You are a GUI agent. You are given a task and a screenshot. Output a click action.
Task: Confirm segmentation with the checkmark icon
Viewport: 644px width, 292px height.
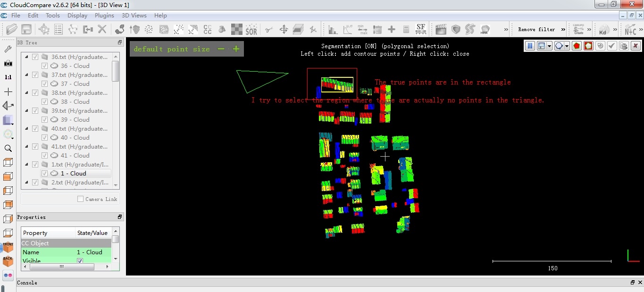point(612,46)
